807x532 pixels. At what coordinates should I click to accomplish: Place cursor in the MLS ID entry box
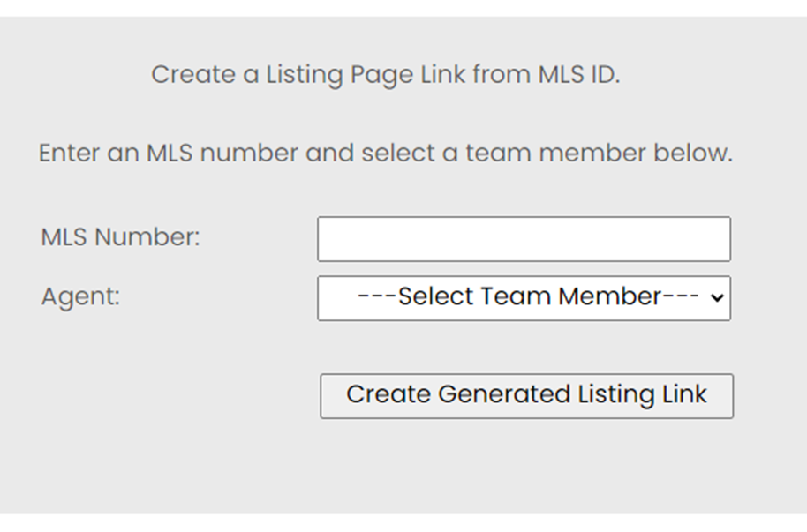coord(524,239)
